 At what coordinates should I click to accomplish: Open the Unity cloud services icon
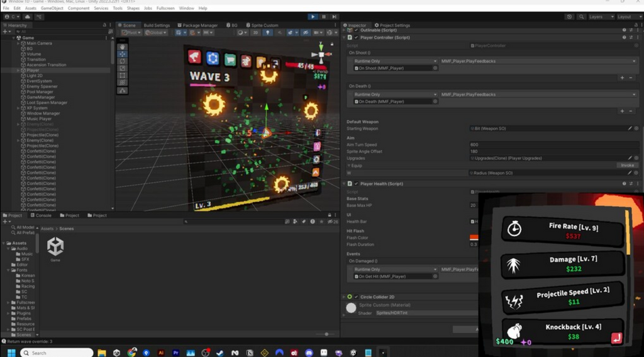pyautogui.click(x=28, y=17)
